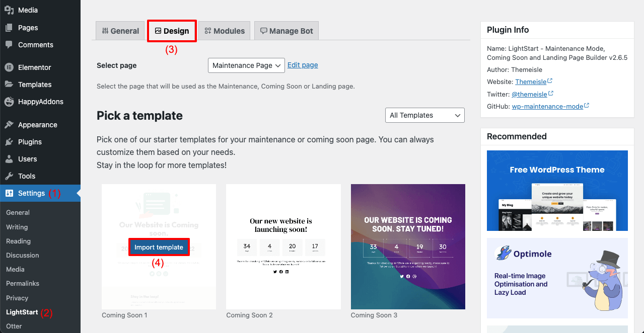Open the Users menu item
Screen dimensions: 644x333
point(40,159)
